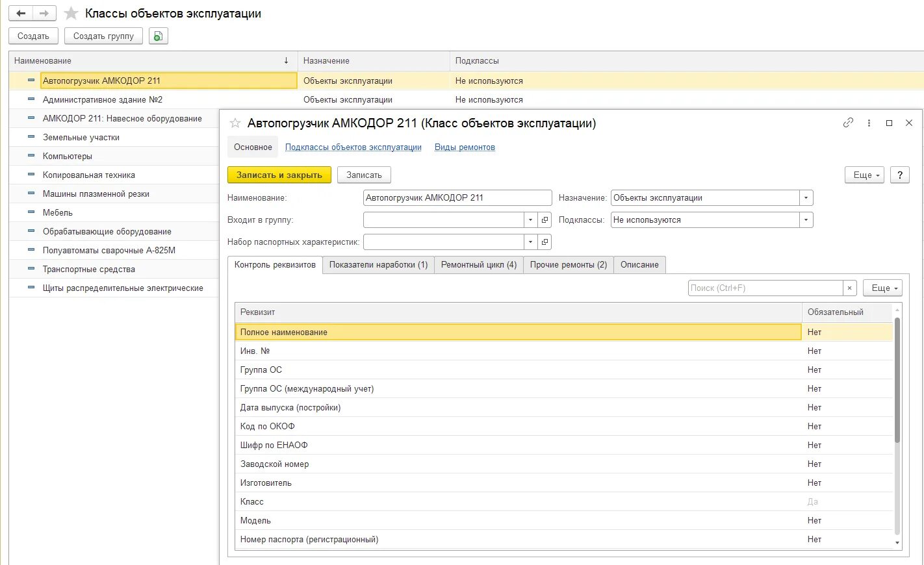Switch to the Показатели наработки (1) tab
924x565 pixels.
[378, 265]
